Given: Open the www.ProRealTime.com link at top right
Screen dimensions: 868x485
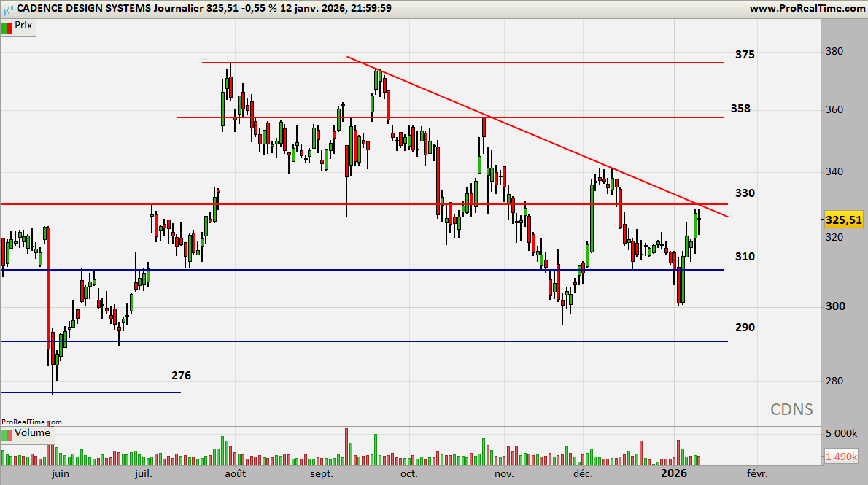Looking at the screenshot, I should pyautogui.click(x=806, y=8).
